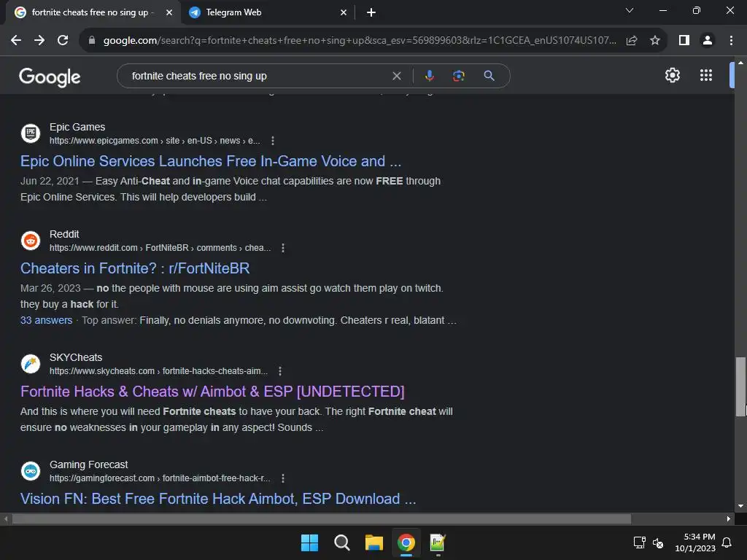
Task: Click the scroll down arrow
Action: [x=740, y=506]
